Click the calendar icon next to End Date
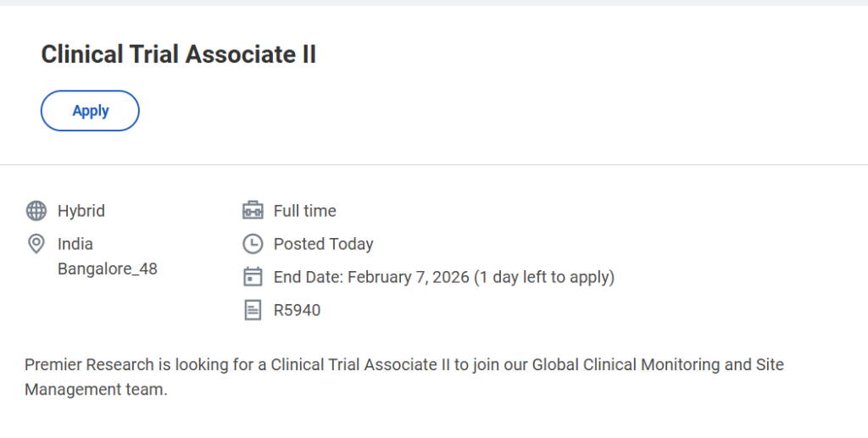 pos(253,277)
